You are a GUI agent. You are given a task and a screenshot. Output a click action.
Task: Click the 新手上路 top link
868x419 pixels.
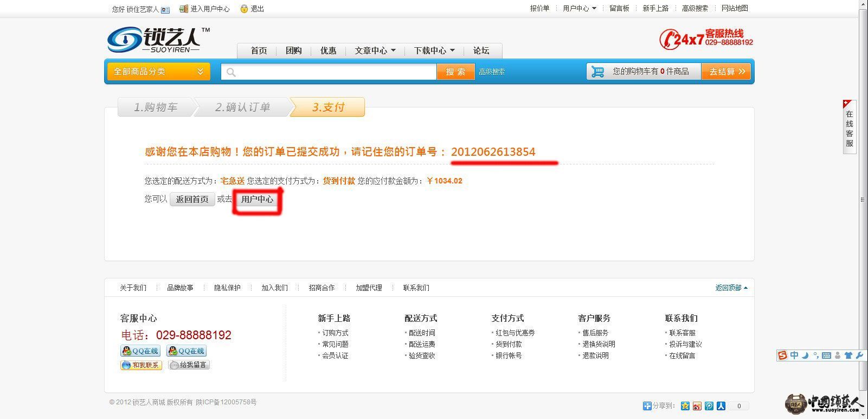coord(655,8)
